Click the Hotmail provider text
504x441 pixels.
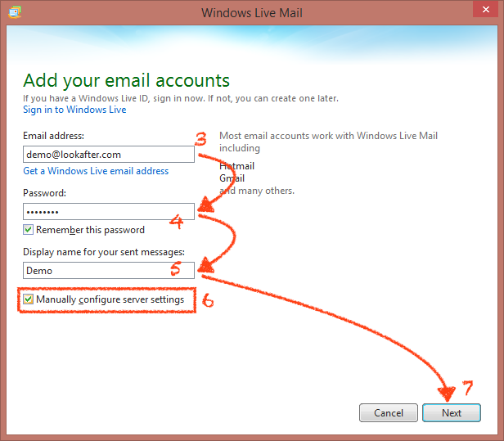pos(238,165)
